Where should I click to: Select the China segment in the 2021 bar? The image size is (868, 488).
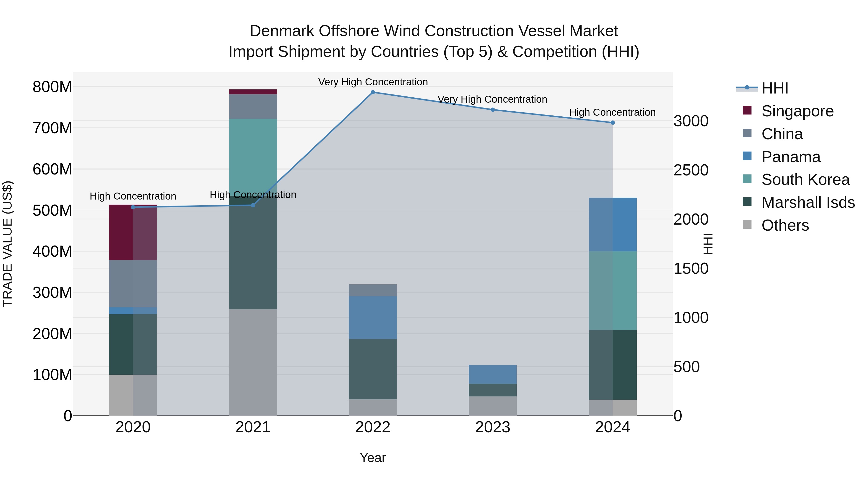[x=253, y=107]
